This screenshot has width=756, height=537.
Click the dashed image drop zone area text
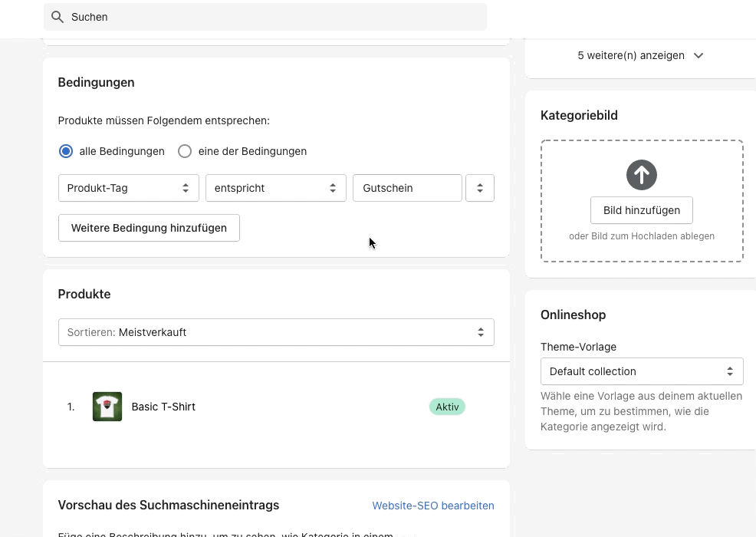[x=641, y=236]
